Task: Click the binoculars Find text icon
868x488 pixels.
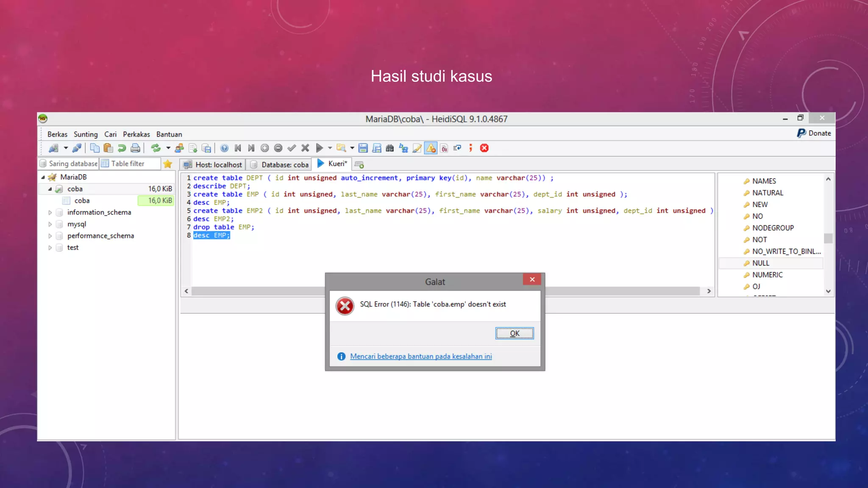Action: pyautogui.click(x=389, y=148)
